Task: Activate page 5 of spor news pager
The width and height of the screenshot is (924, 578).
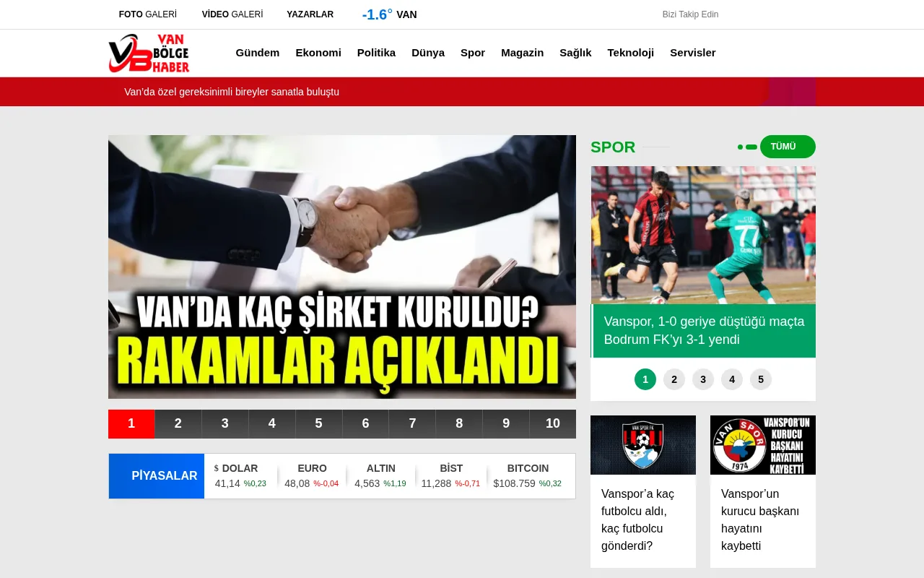Action: [x=760, y=379]
